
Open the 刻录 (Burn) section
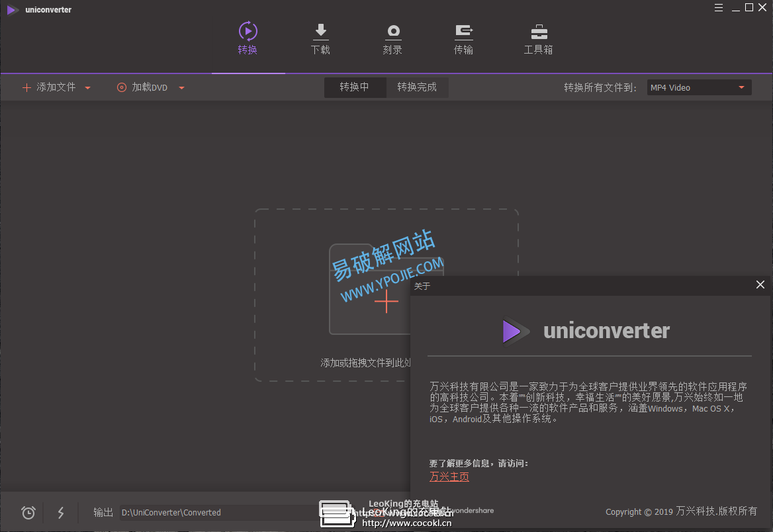click(392, 38)
